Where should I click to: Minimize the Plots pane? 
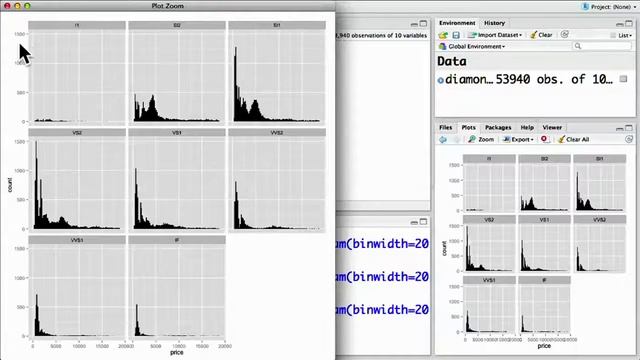pyautogui.click(x=620, y=129)
